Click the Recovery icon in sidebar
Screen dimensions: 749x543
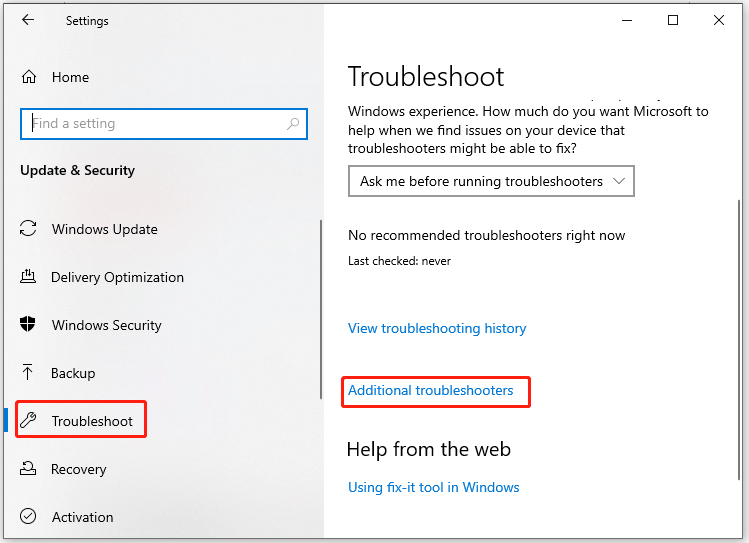pos(28,468)
